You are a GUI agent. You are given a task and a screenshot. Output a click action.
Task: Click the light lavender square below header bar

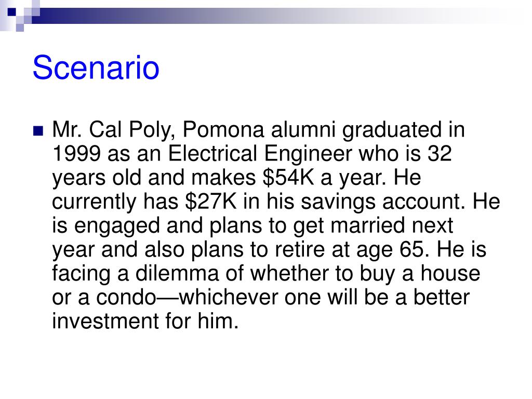20,28
